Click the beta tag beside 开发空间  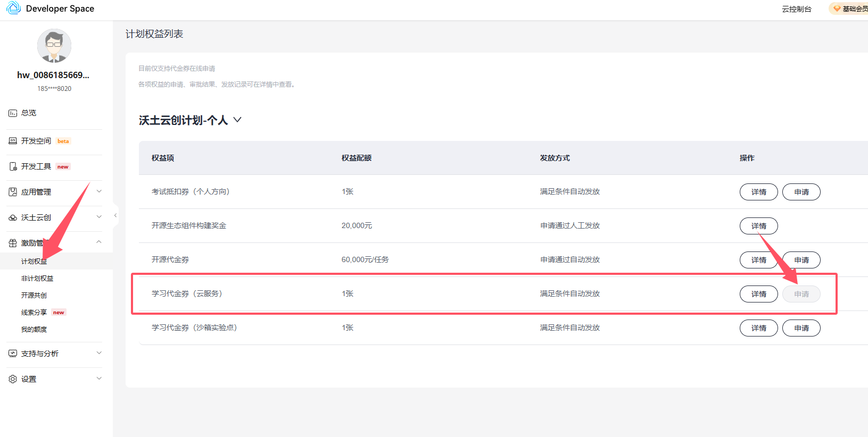tap(63, 141)
